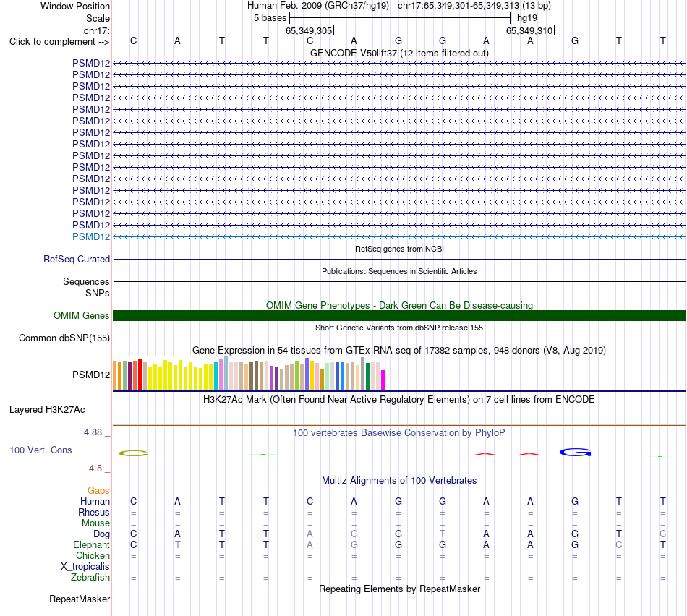The height and width of the screenshot is (616, 687).
Task: Open the "Multiz Alignments of 100 Vertebrates" title
Action: tap(399, 481)
